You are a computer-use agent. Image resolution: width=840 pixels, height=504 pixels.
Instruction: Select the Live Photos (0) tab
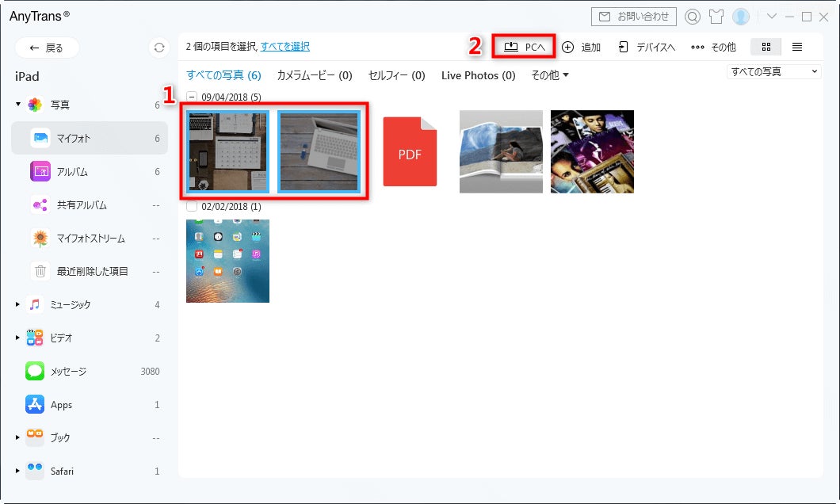pos(479,75)
